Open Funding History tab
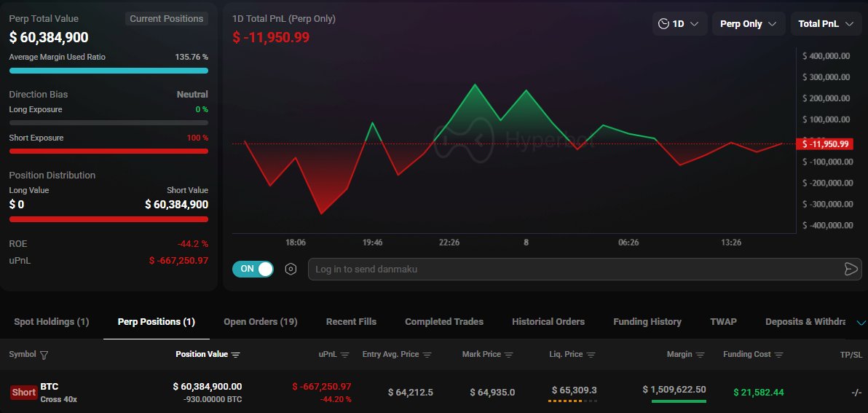 click(647, 322)
